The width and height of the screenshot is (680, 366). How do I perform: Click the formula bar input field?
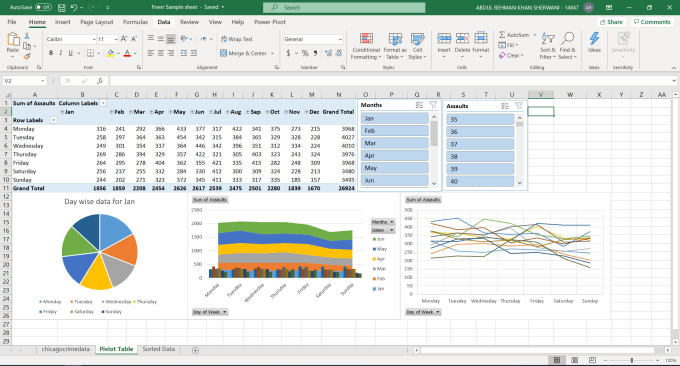(390, 81)
